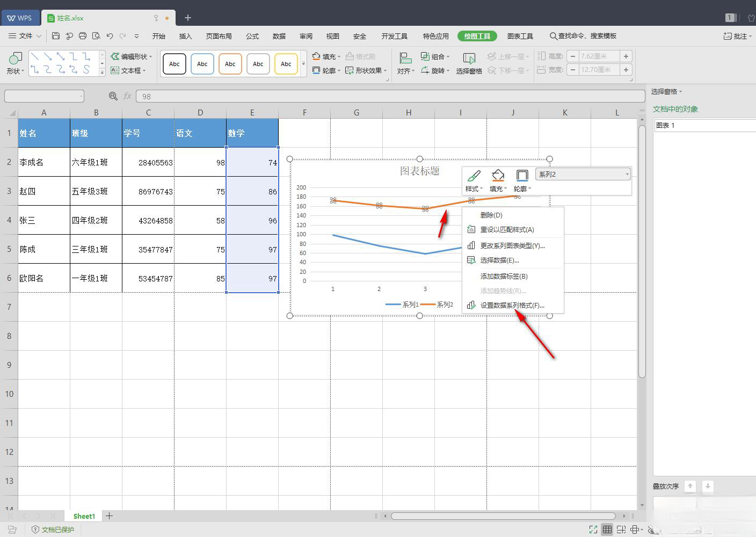Select the yellow-bordered Abc shape style
The image size is (756, 537).
pyautogui.click(x=286, y=64)
